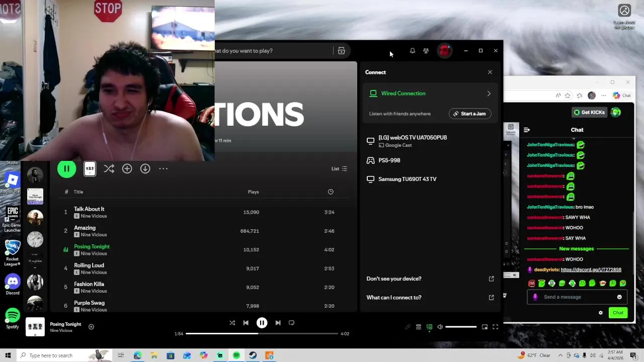Send message with the green Chat button
Viewport: 644px width, 362px height.
coord(618,313)
